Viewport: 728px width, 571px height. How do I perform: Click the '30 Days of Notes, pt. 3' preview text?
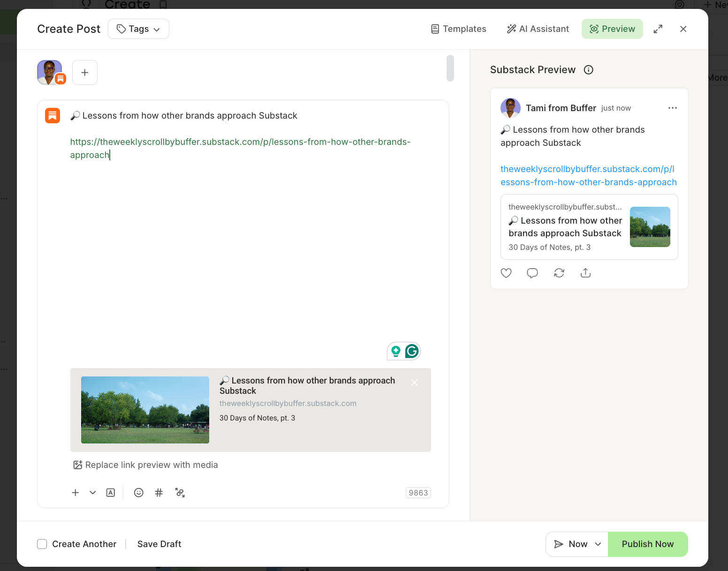point(550,248)
